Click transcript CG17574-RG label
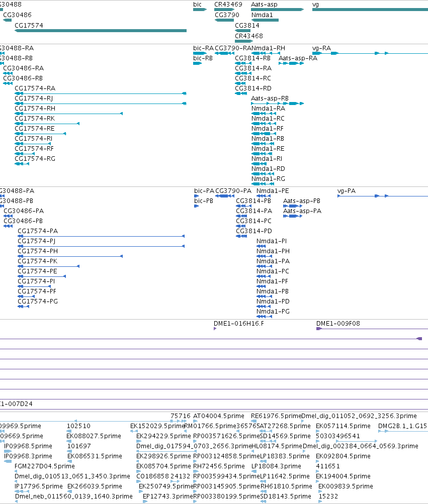 (35, 159)
